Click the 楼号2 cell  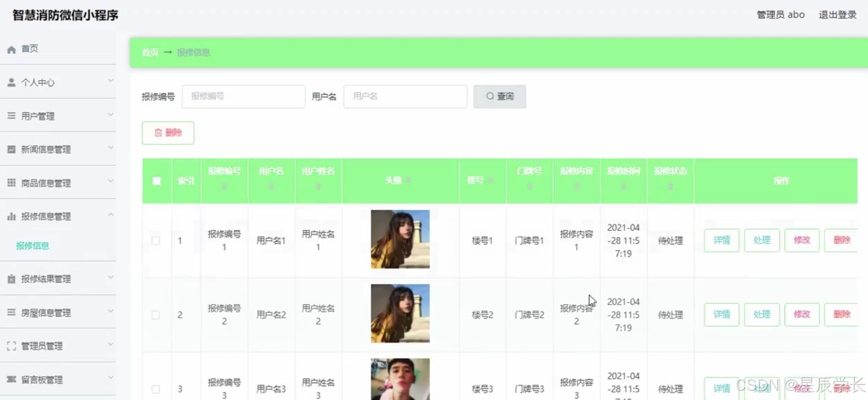483,315
